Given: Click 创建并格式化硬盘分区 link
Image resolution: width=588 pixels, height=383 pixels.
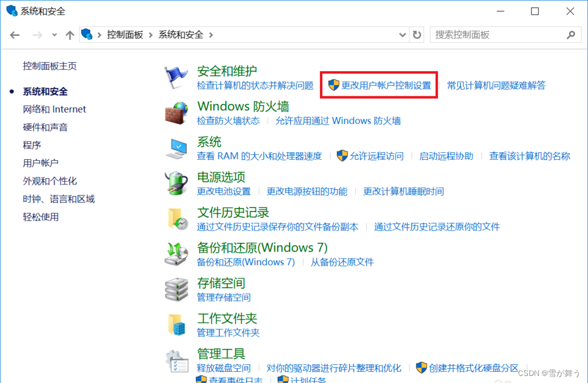Looking at the screenshot, I should pos(473,368).
